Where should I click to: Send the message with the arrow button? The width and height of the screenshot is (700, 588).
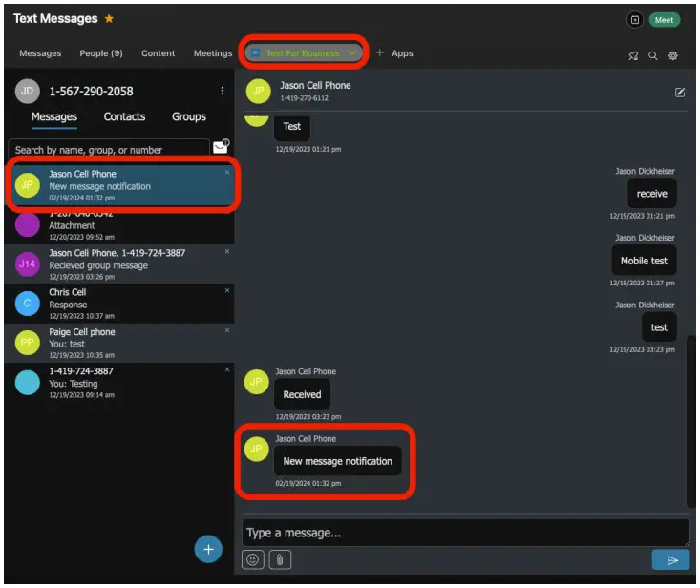point(670,560)
